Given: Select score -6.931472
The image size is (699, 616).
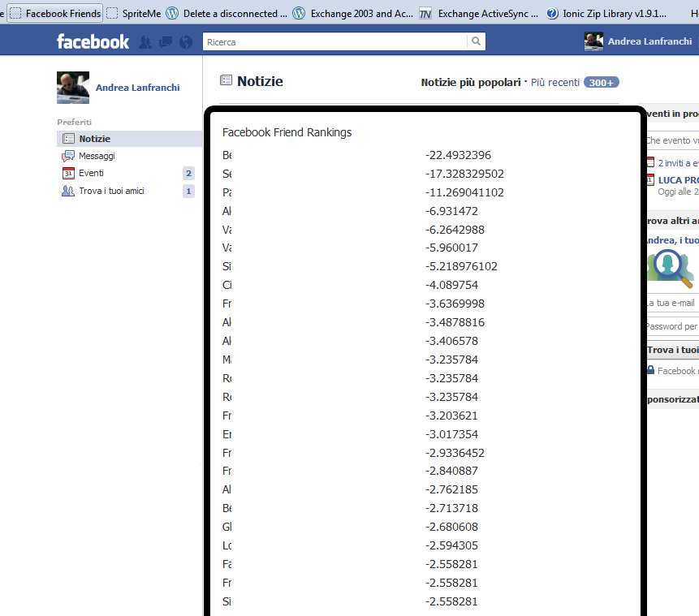Looking at the screenshot, I should tap(451, 211).
